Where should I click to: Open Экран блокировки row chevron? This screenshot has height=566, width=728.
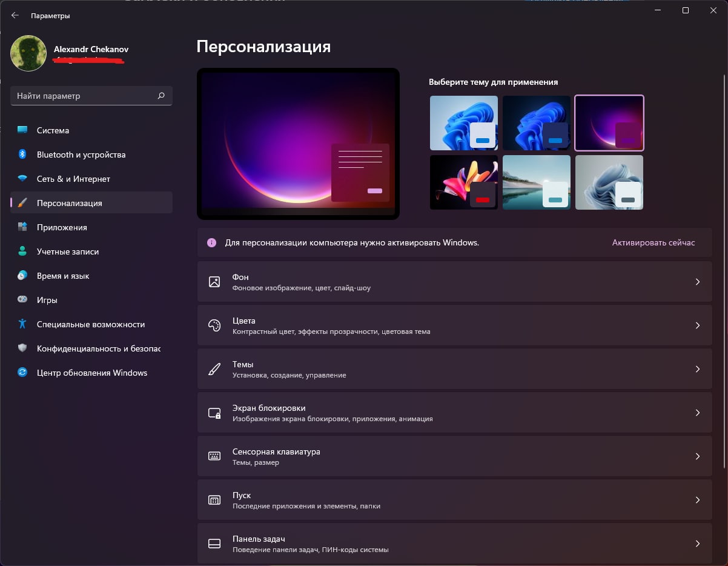(x=697, y=413)
